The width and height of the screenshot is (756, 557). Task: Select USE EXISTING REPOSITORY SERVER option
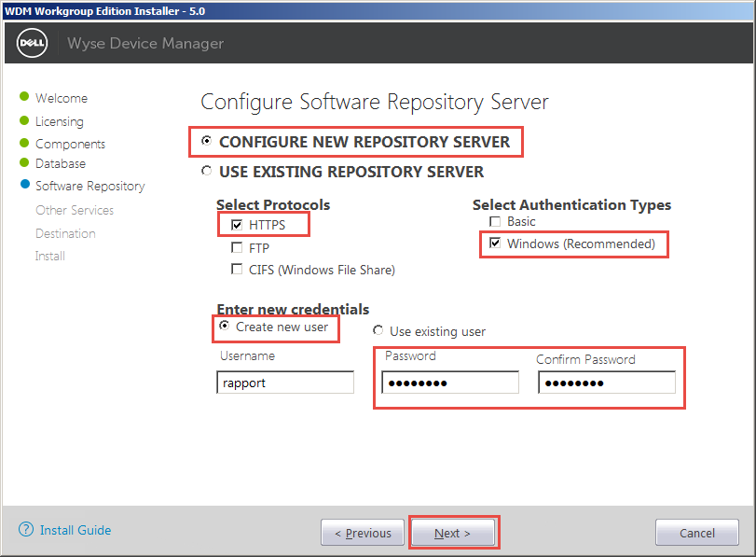tap(206, 172)
